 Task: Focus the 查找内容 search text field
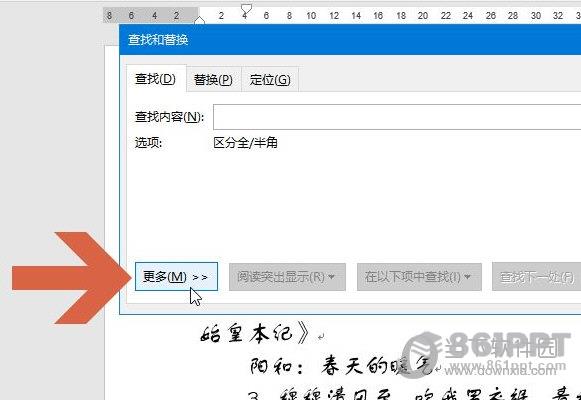click(397, 117)
